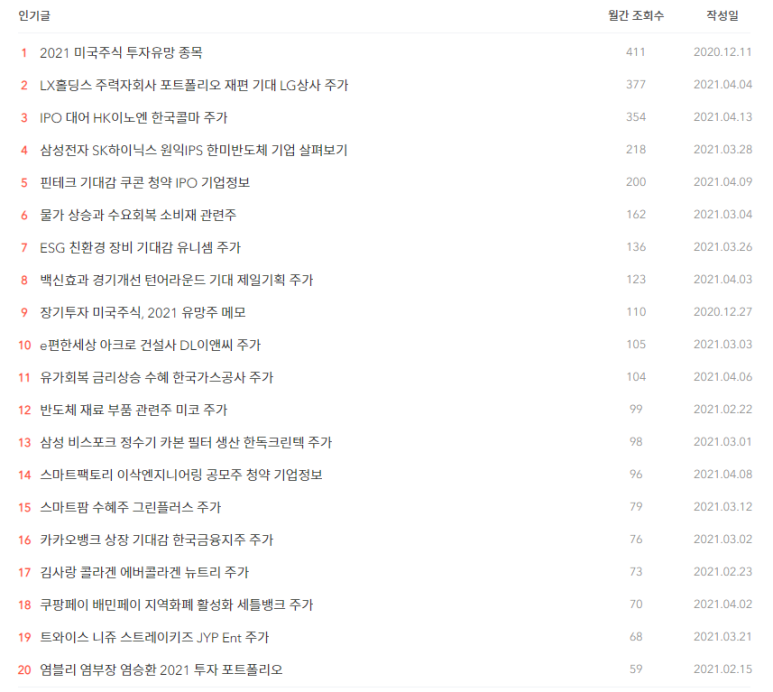The width and height of the screenshot is (773, 692).
Task: Click monthly view count 99
Action: 636,410
